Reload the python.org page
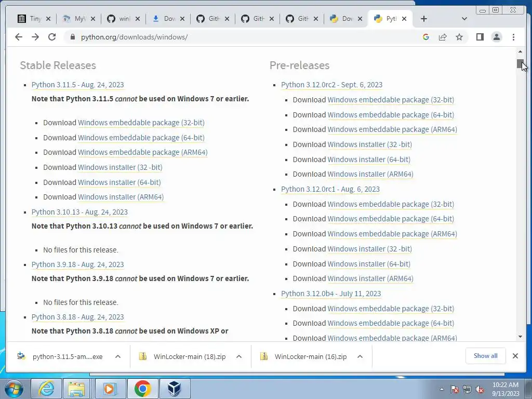Image resolution: width=532 pixels, height=399 pixels. click(x=52, y=37)
